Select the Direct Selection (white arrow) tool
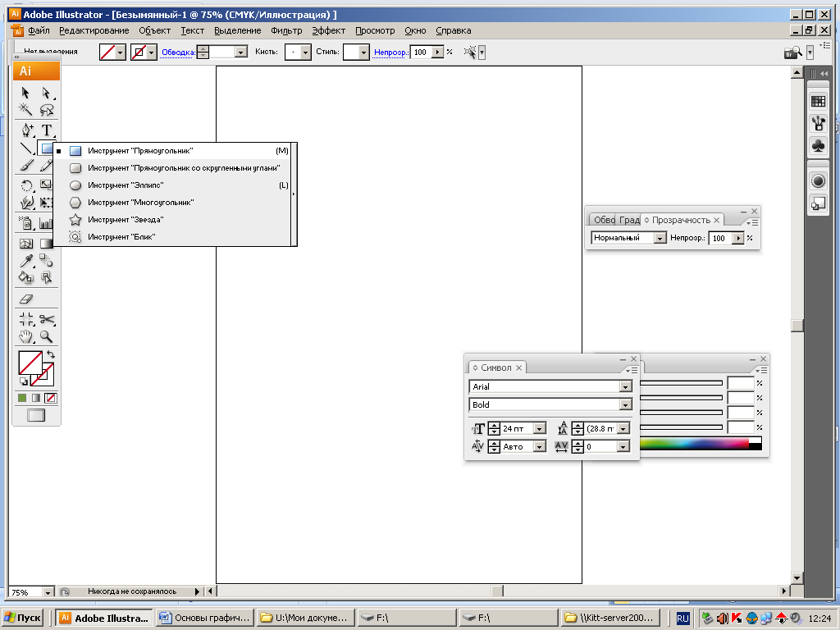 click(47, 93)
